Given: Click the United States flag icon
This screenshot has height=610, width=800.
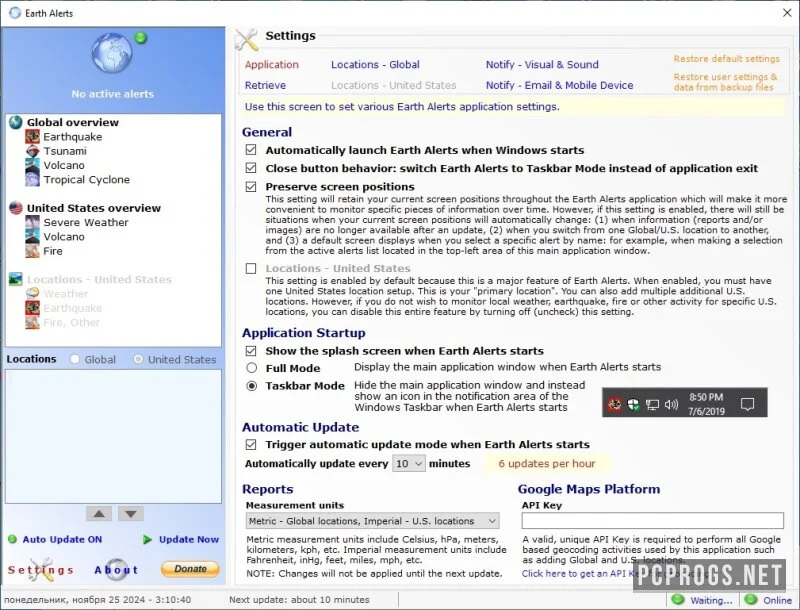Looking at the screenshot, I should coord(16,208).
